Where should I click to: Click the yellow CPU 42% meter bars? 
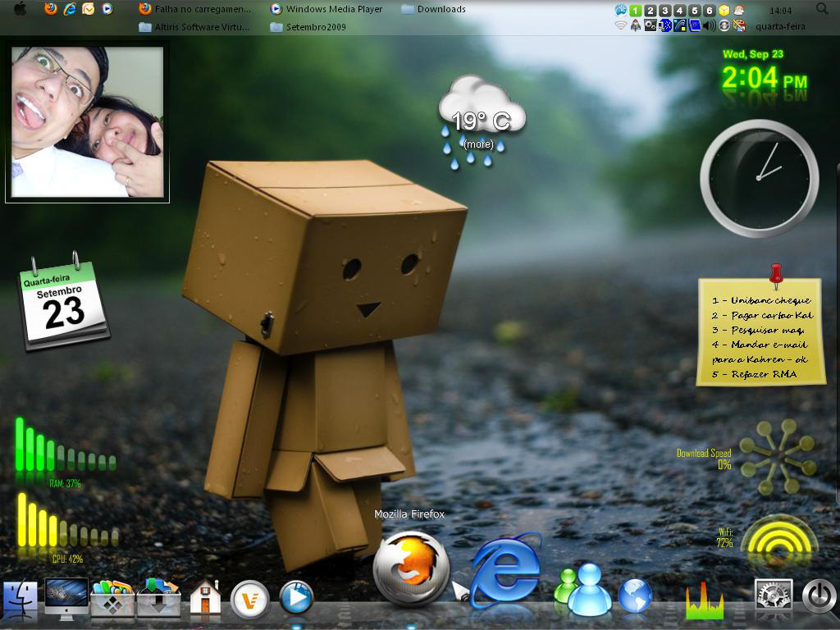tap(67, 521)
